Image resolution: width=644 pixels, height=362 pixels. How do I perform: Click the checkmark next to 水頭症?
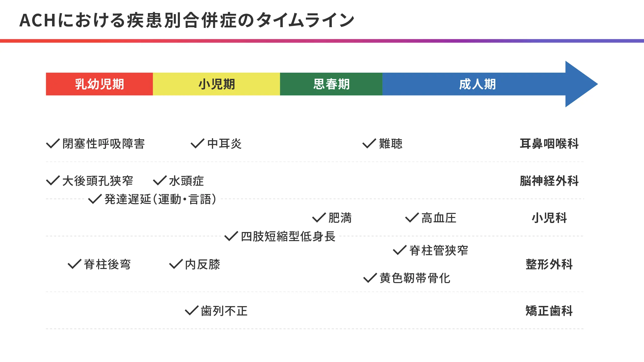point(160,181)
